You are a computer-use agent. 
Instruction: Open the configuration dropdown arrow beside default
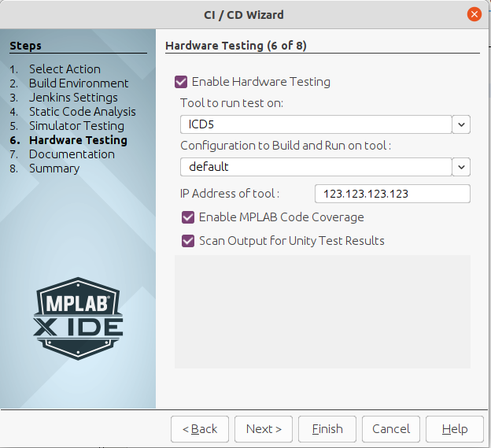pos(462,167)
